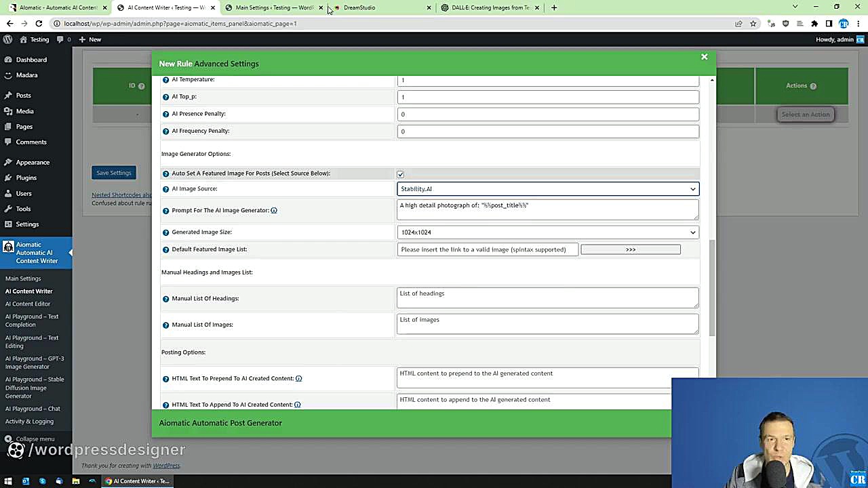Click help icon beside Auto Set A Featured Image

(165, 174)
